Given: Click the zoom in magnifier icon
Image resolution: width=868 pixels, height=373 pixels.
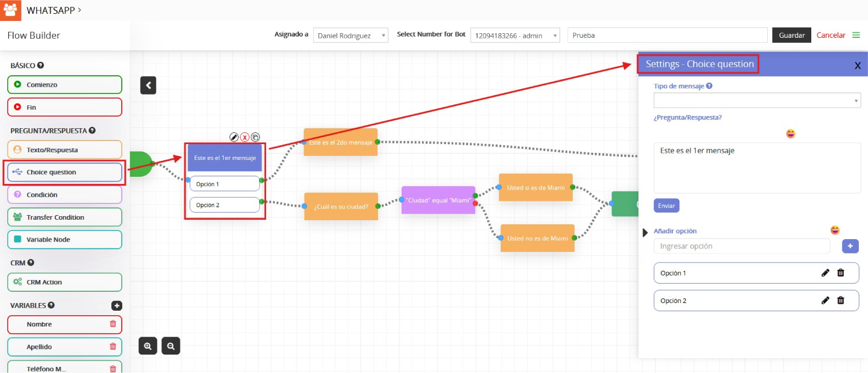Looking at the screenshot, I should [148, 346].
